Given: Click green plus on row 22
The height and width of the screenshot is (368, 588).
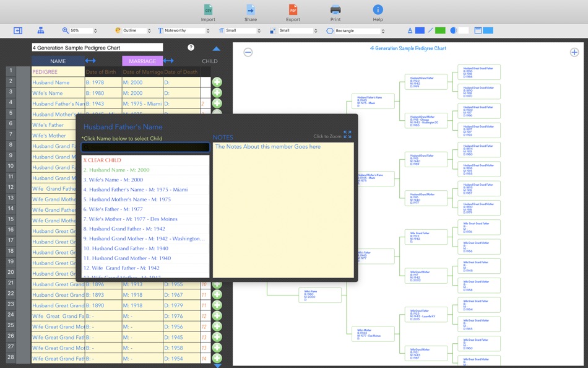Looking at the screenshot, I should pos(217,295).
